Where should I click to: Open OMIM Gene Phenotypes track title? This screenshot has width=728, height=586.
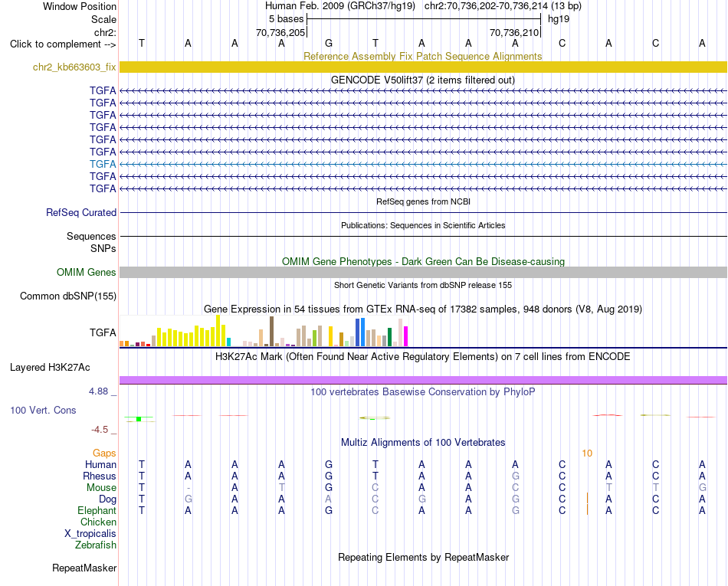point(423,261)
